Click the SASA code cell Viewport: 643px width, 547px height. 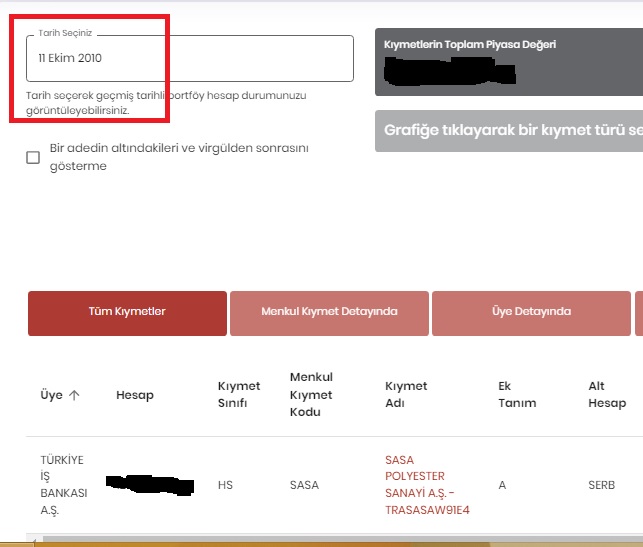coord(304,485)
